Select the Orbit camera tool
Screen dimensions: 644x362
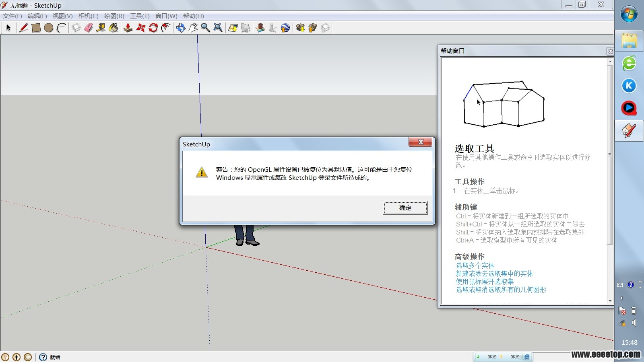180,28
